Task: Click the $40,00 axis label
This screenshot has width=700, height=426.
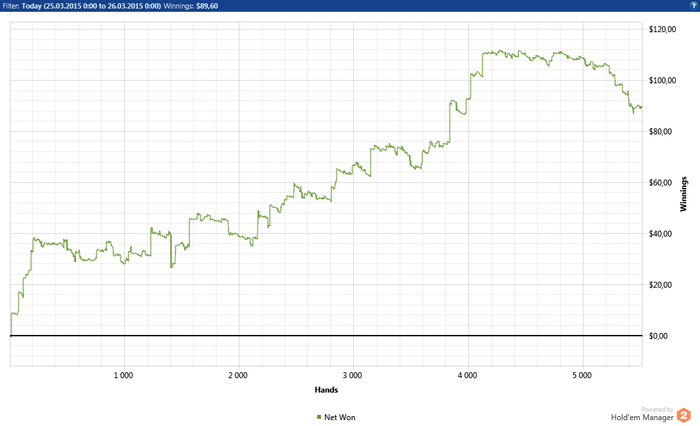Action: 661,234
